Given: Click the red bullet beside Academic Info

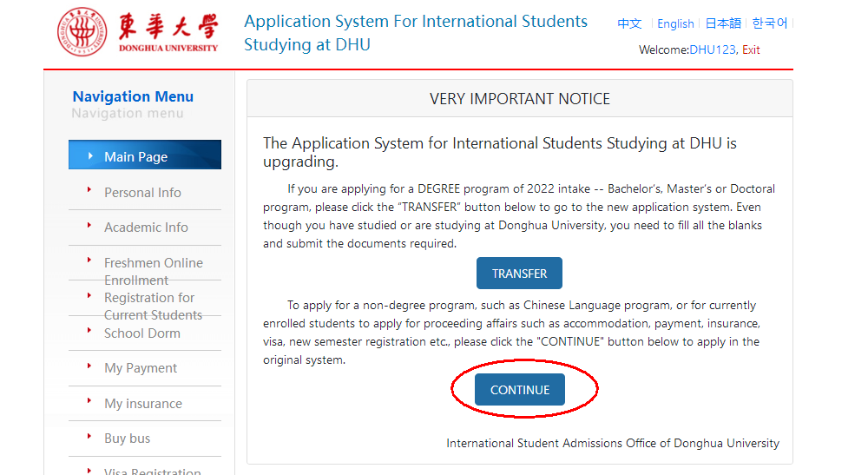Looking at the screenshot, I should tap(89, 225).
